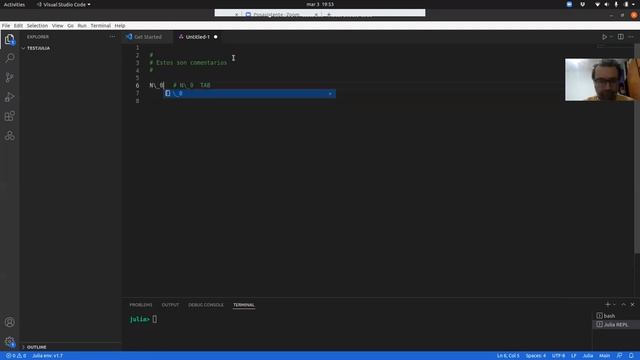Open the File menu
The image size is (640, 360).
(x=6, y=25)
